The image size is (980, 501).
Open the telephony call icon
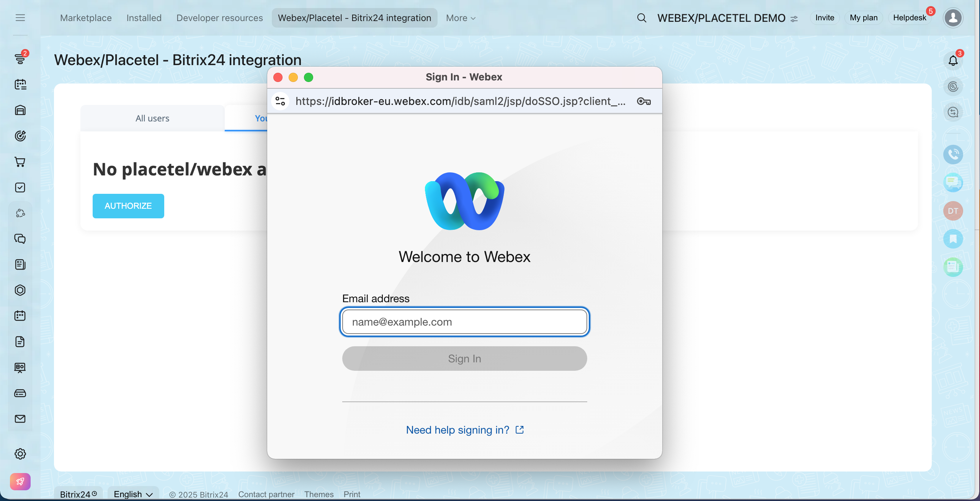coord(953,154)
